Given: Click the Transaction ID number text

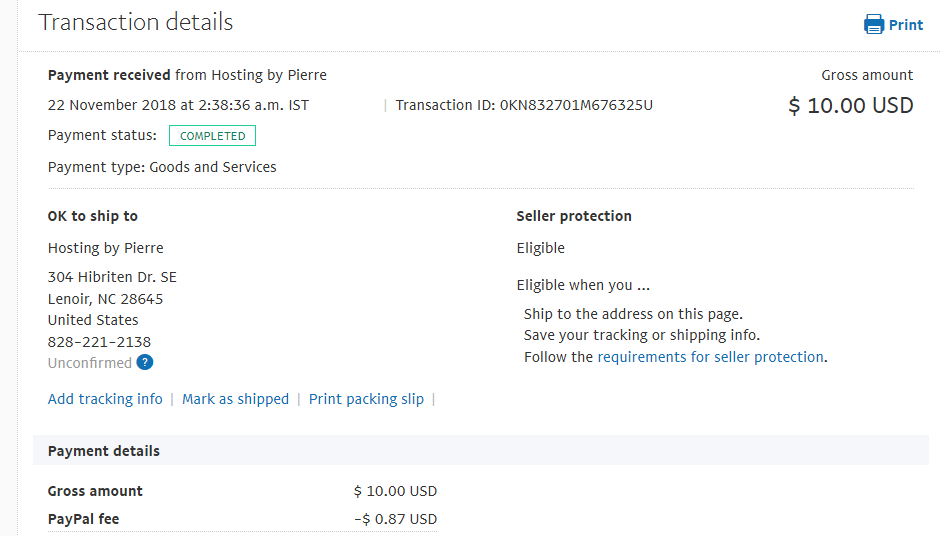Looking at the screenshot, I should [576, 106].
